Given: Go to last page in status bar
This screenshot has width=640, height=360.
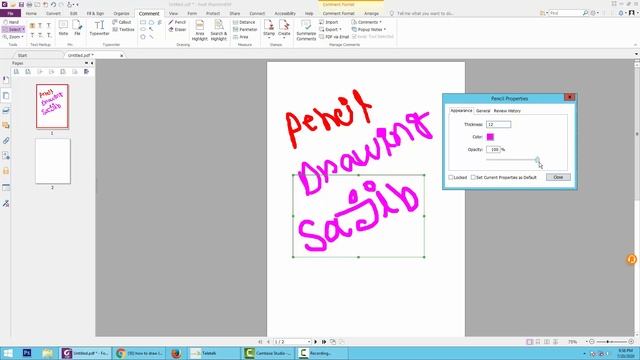Looking at the screenshot, I should (324, 342).
